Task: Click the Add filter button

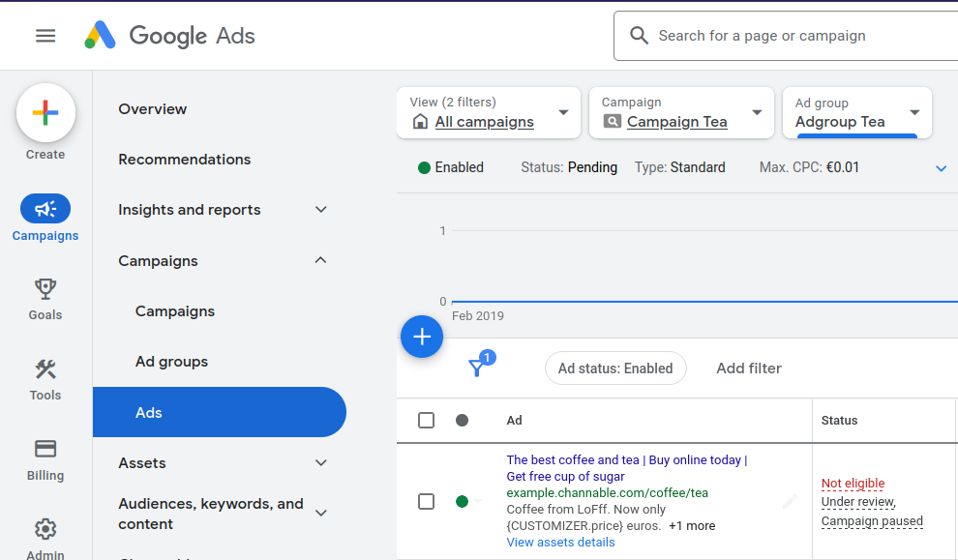Action: 749,368
